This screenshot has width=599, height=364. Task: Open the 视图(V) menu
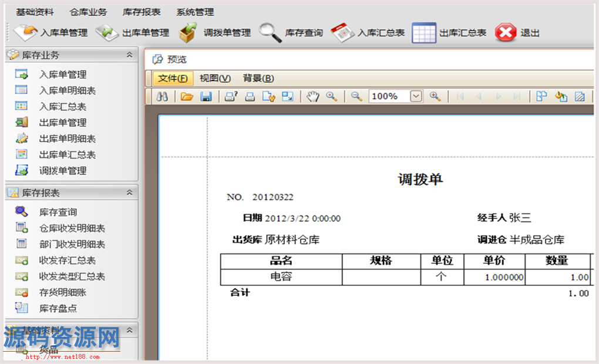tap(215, 78)
